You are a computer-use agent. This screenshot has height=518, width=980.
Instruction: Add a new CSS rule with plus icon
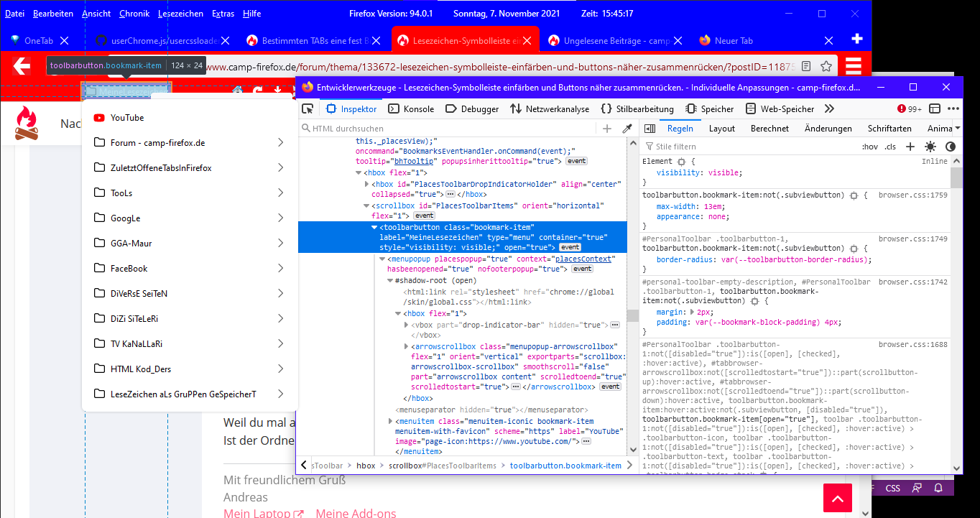coord(910,147)
